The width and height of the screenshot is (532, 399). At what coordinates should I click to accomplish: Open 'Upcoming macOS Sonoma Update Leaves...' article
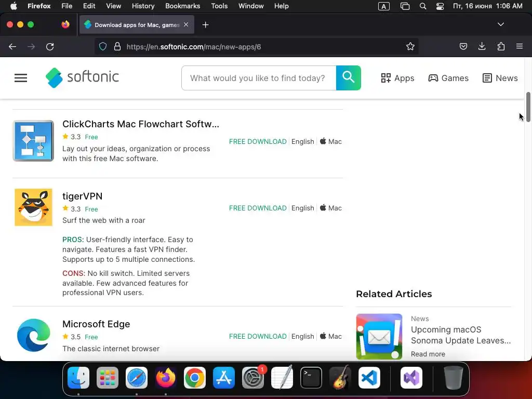click(461, 335)
